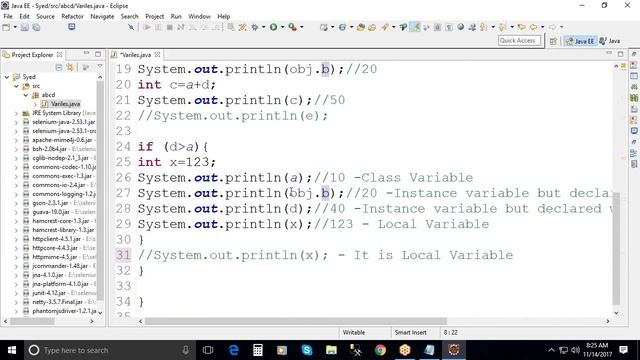Open Microsoft Edge from the taskbar
The height and width of the screenshot is (360, 640).
[x=233, y=350]
